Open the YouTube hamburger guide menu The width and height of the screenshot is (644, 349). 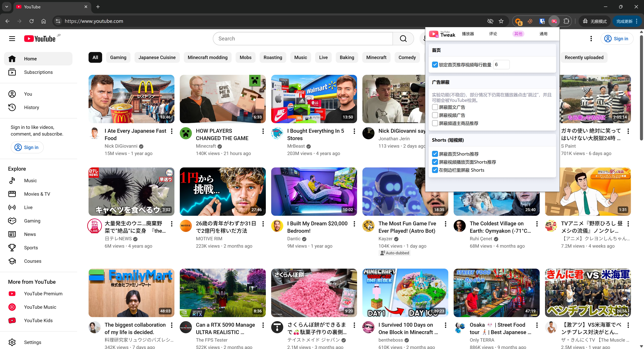click(x=12, y=39)
